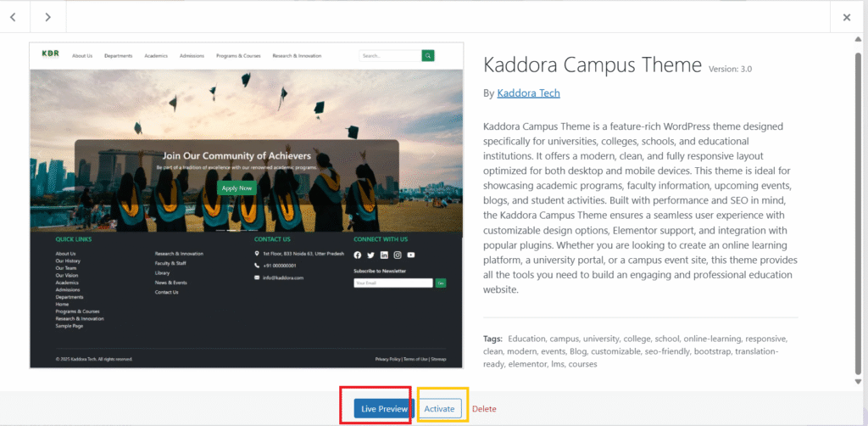Select the LinkedIn icon

click(x=384, y=255)
